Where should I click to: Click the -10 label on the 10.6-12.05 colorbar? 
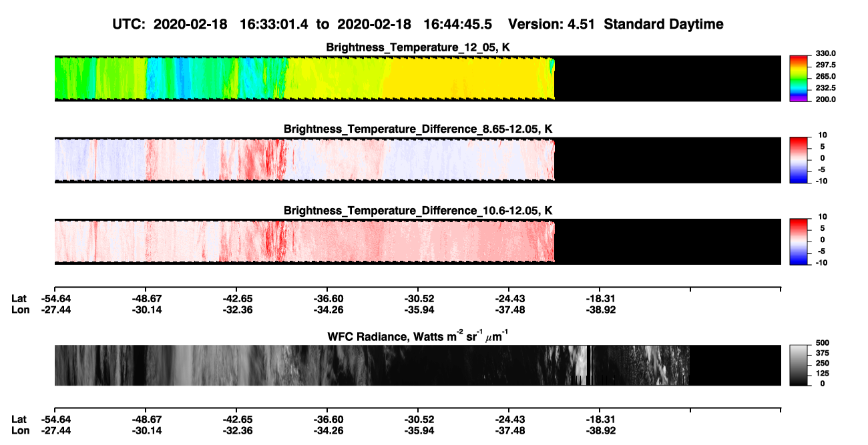pos(821,263)
